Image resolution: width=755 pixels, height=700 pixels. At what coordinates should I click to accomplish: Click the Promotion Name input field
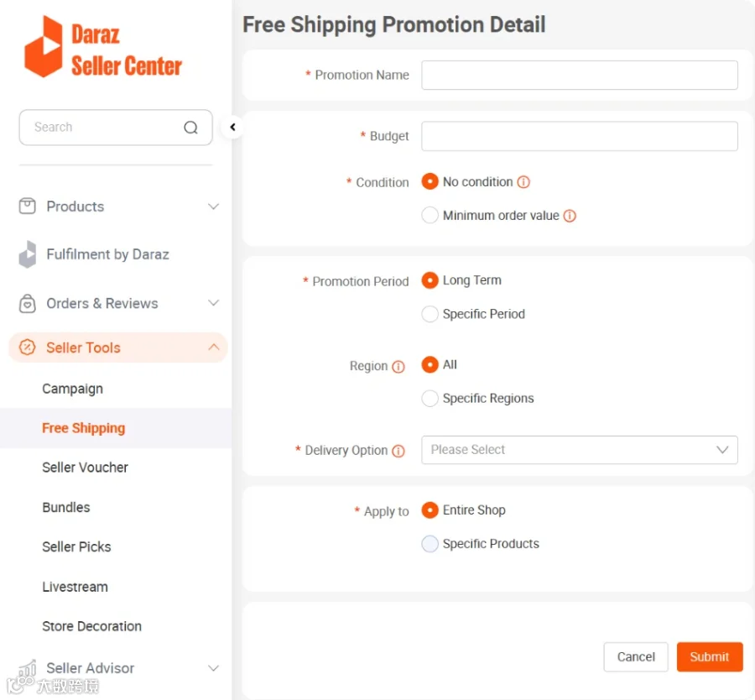coord(579,76)
